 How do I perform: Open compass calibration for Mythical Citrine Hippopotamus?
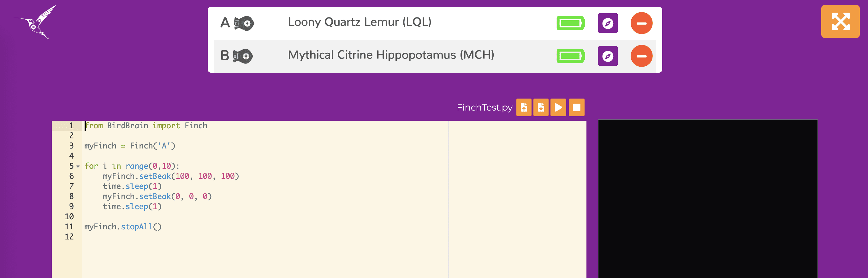(x=608, y=56)
